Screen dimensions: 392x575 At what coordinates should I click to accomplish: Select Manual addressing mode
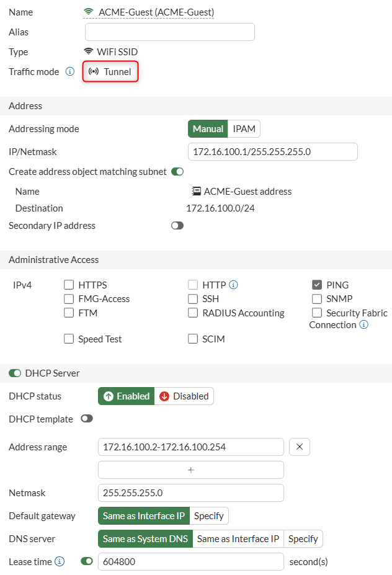(208, 129)
